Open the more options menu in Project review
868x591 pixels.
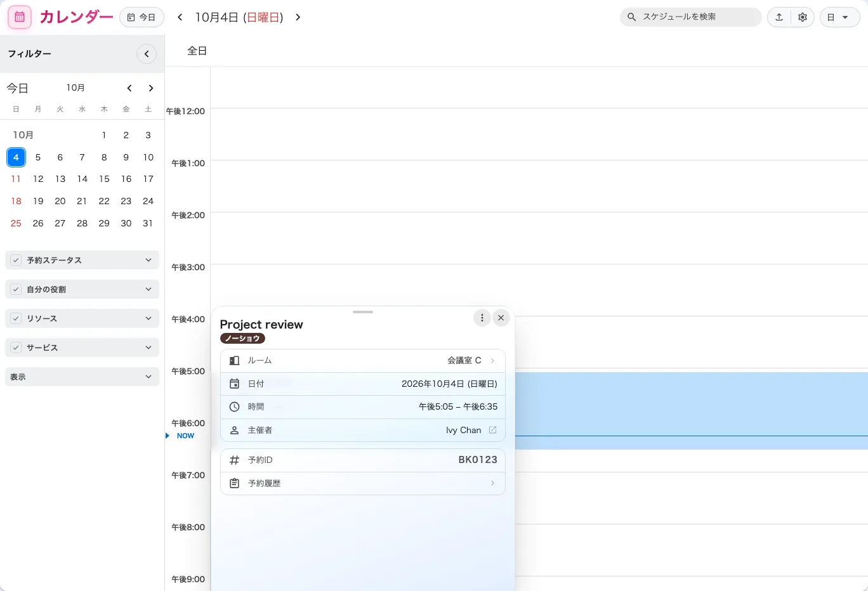click(482, 318)
